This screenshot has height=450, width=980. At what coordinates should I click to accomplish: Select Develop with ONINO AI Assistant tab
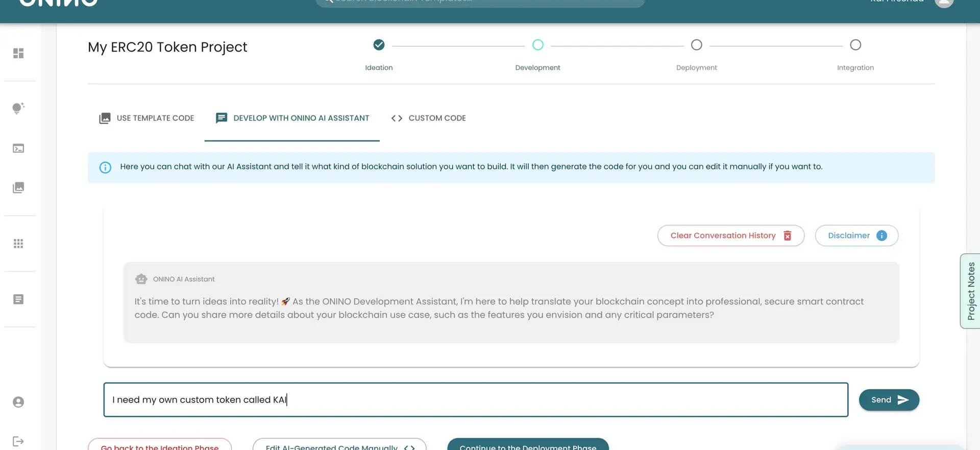[x=292, y=118]
